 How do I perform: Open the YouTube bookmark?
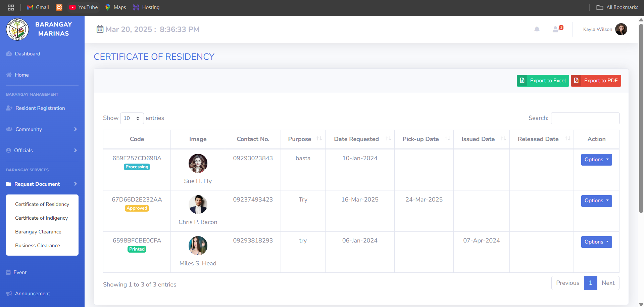pyautogui.click(x=84, y=7)
